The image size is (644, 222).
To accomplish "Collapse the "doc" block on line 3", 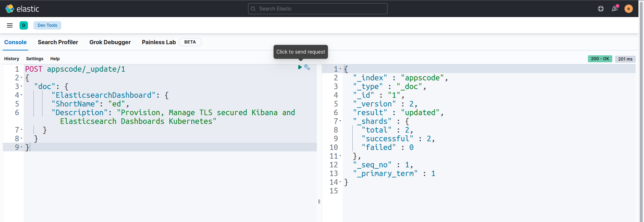I will pyautogui.click(x=22, y=87).
